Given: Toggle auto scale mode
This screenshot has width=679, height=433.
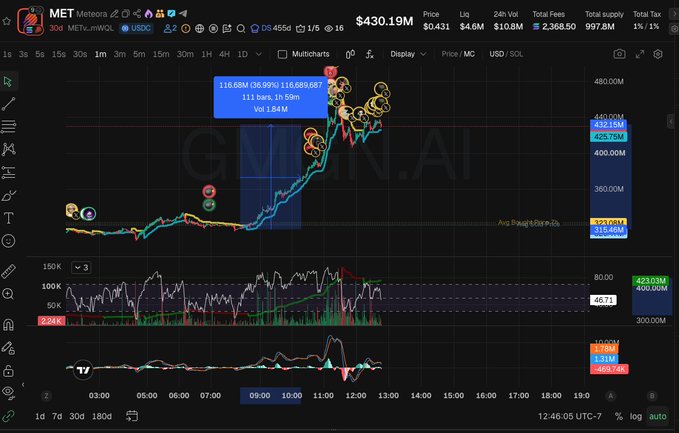Looking at the screenshot, I should 657,417.
